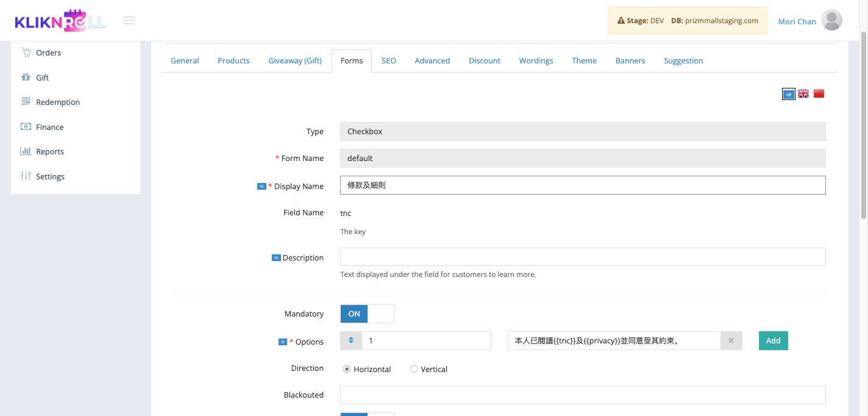
Task: Select the China language flag
Action: pos(819,94)
